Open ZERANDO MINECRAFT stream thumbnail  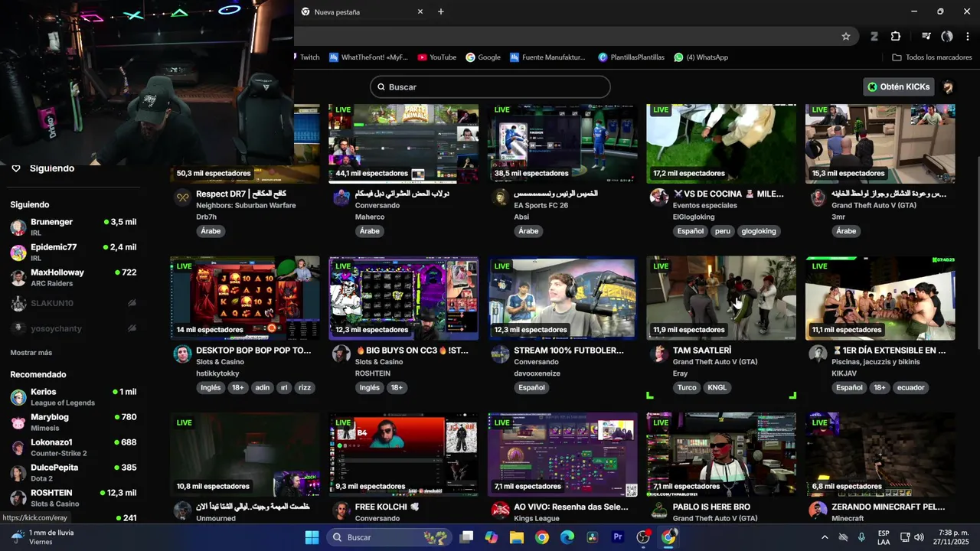[880, 455]
